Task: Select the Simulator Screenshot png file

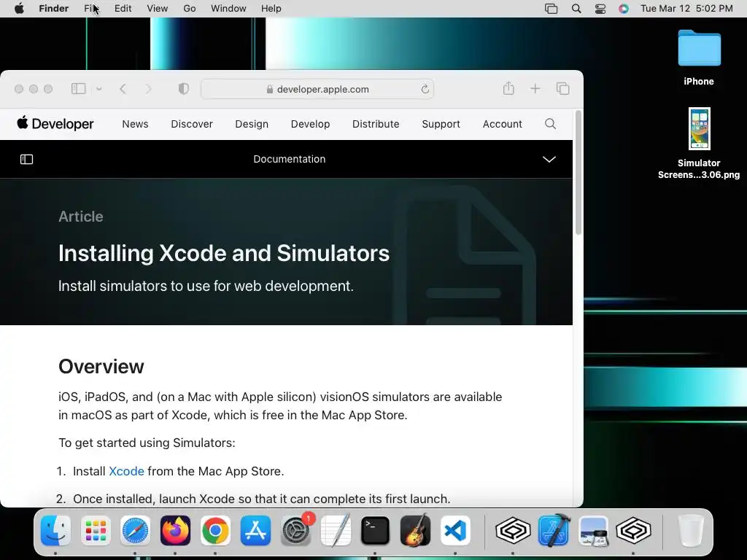Action: 699,143
